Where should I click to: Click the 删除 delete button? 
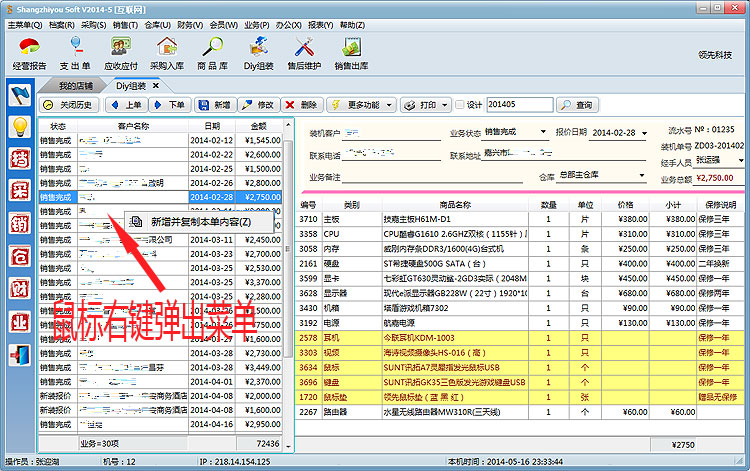click(302, 105)
